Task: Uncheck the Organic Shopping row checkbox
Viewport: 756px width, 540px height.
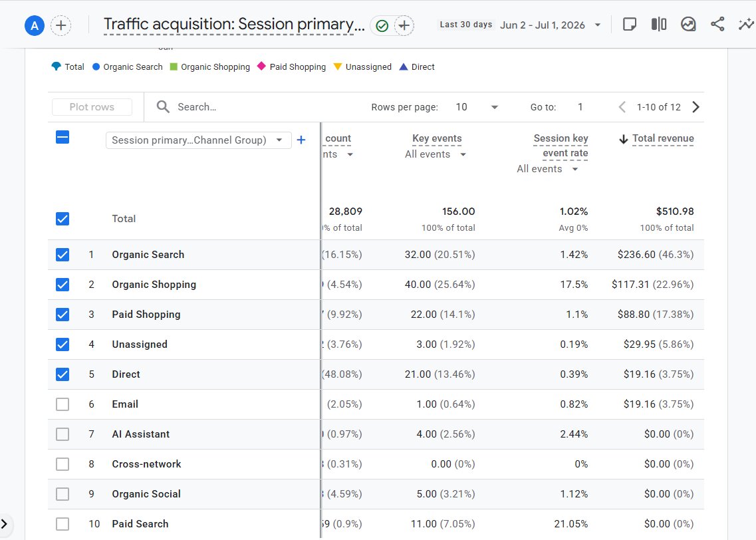Action: click(x=63, y=285)
